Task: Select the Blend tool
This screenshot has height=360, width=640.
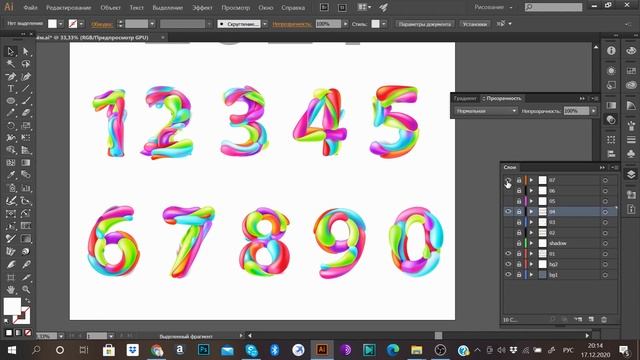Action: [x=26, y=175]
